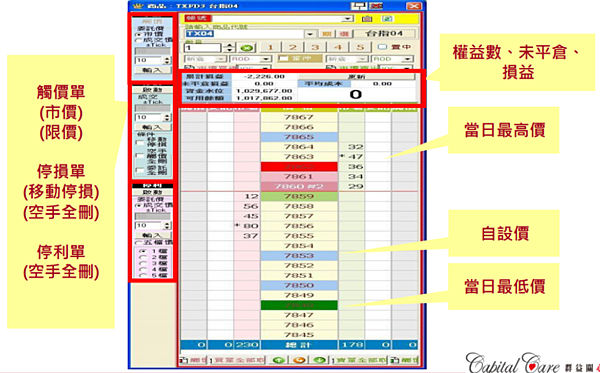Click the red highlighted 7862 price cell
Image resolution: width=600 pixels, height=373 pixels.
(x=299, y=167)
